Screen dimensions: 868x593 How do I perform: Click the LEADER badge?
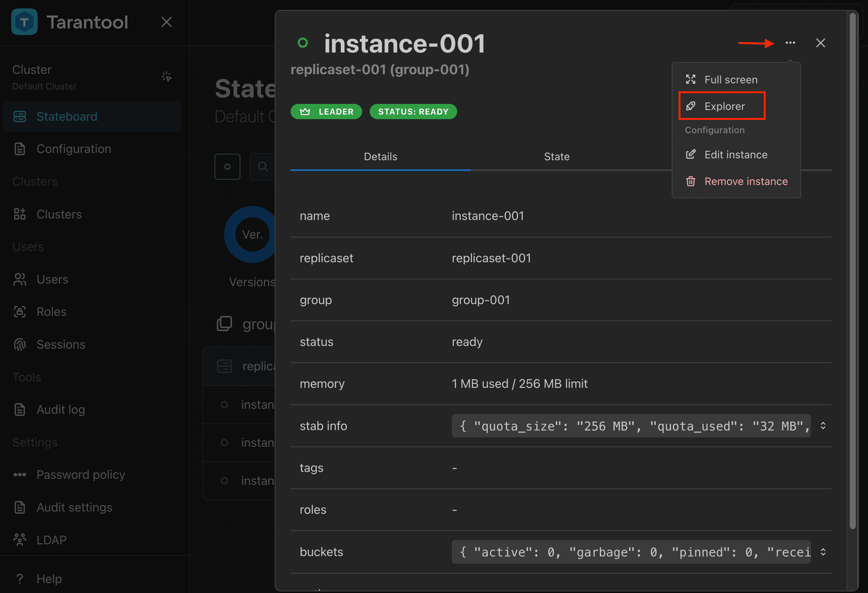pos(326,112)
